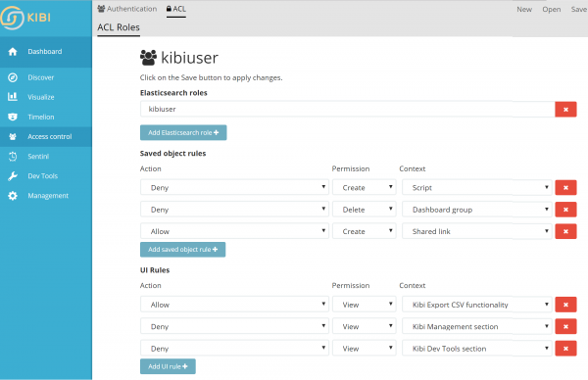Screen dimensions: 588x380
Task: Click the Dev Tools wrench icon
Action: 13,176
